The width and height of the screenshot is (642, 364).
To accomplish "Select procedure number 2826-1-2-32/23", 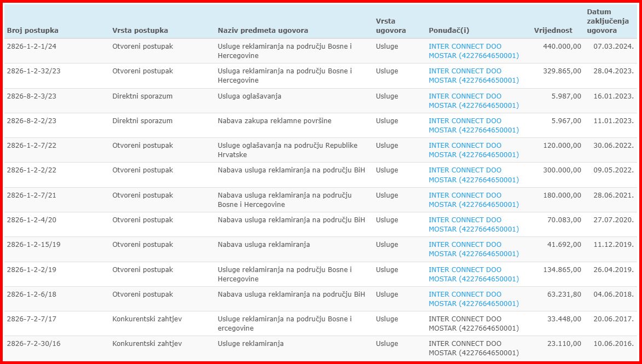I will point(33,71).
